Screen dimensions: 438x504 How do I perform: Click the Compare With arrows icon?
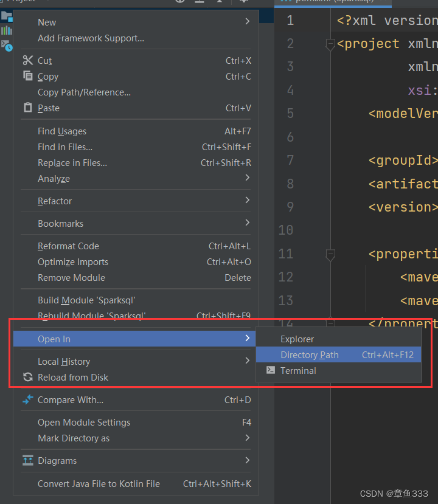click(x=28, y=399)
